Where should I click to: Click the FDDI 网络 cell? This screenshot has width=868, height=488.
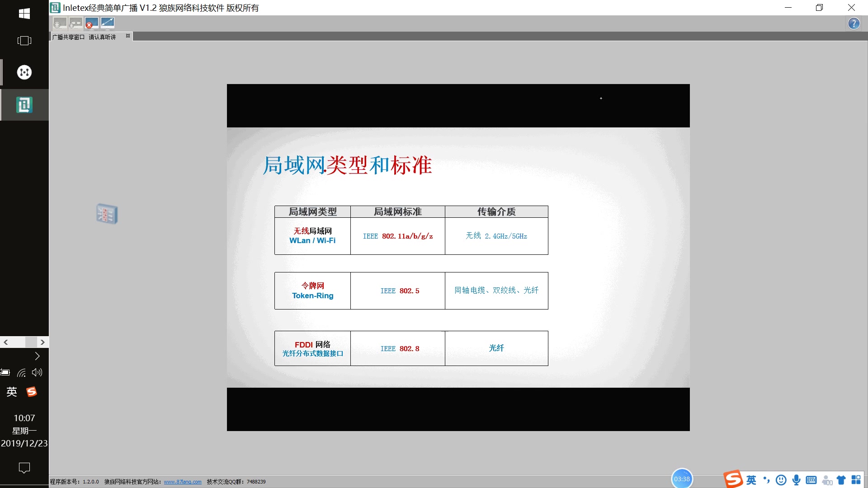click(x=312, y=348)
